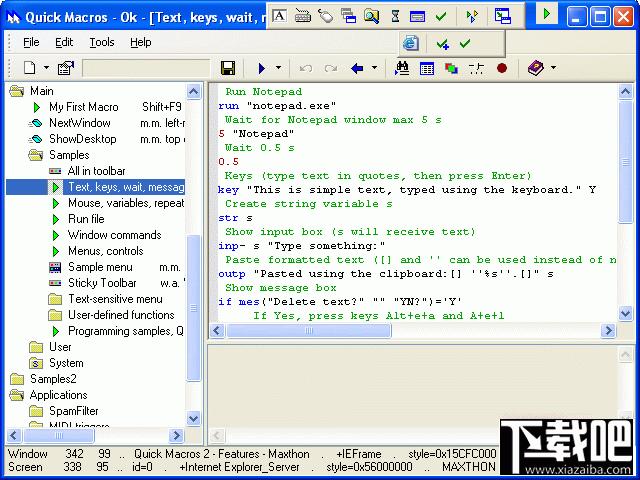
Task: Select Menus, controls macro
Action: (105, 251)
